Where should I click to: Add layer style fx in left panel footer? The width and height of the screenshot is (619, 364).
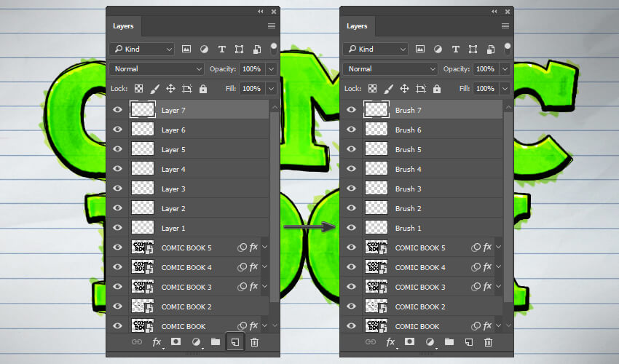coord(157,342)
